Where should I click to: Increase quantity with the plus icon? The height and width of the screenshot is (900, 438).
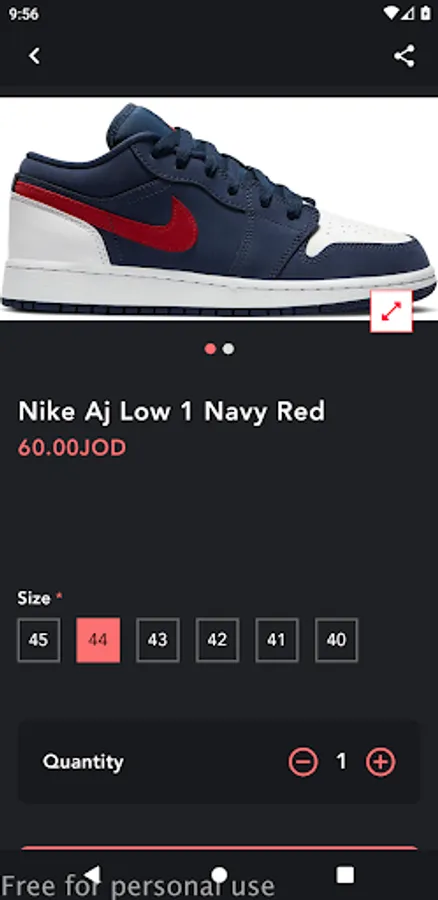pyautogui.click(x=381, y=762)
